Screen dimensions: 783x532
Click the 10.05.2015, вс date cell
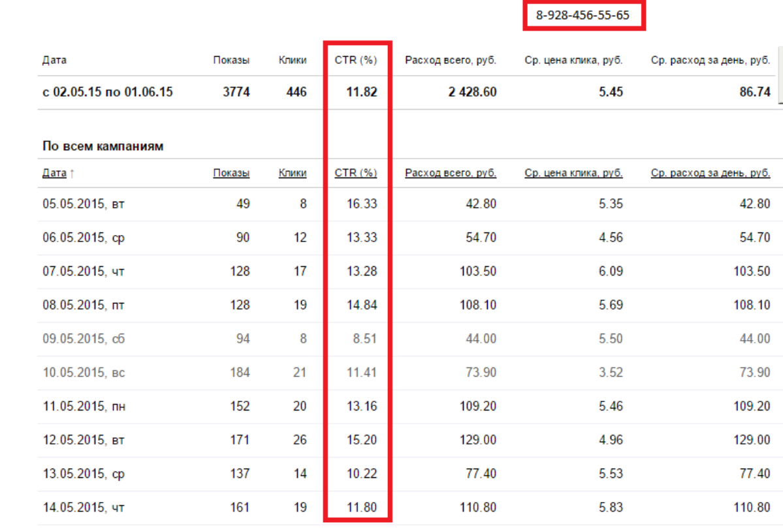84,373
